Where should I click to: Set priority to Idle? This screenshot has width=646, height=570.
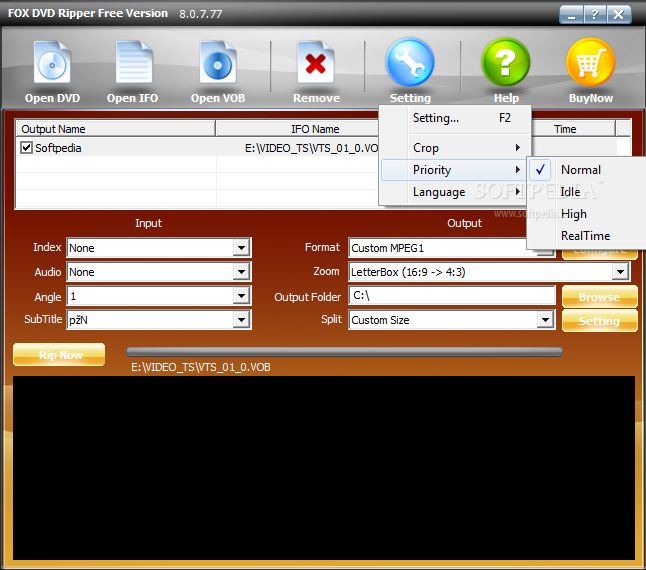pos(570,192)
